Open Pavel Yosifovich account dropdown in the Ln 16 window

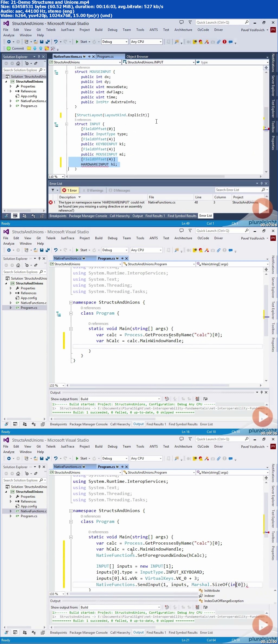click(x=254, y=238)
